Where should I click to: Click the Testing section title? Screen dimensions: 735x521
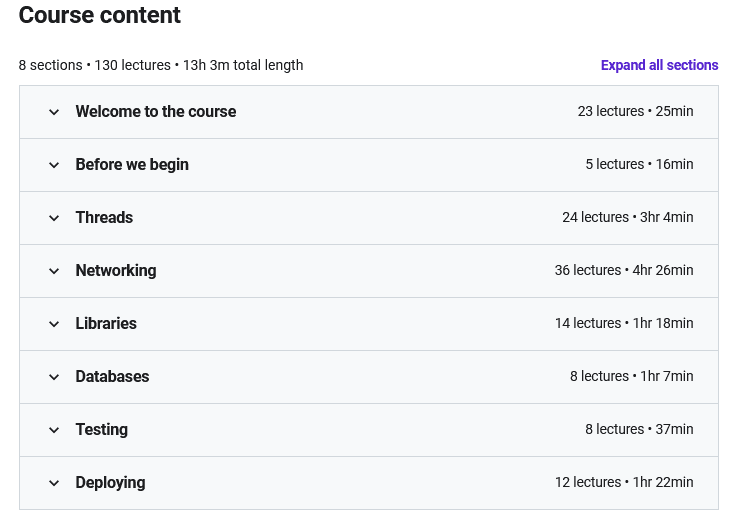tap(102, 430)
